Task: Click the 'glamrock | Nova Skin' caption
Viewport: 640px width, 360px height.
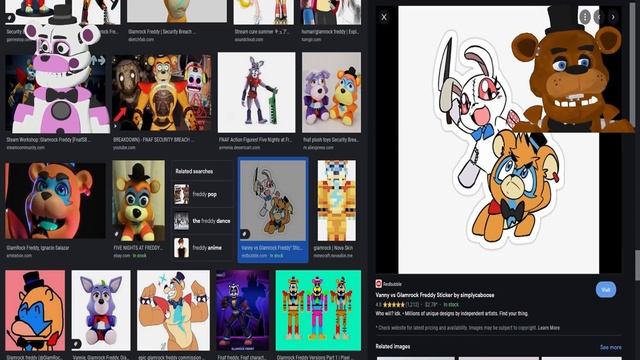Action: point(333,248)
